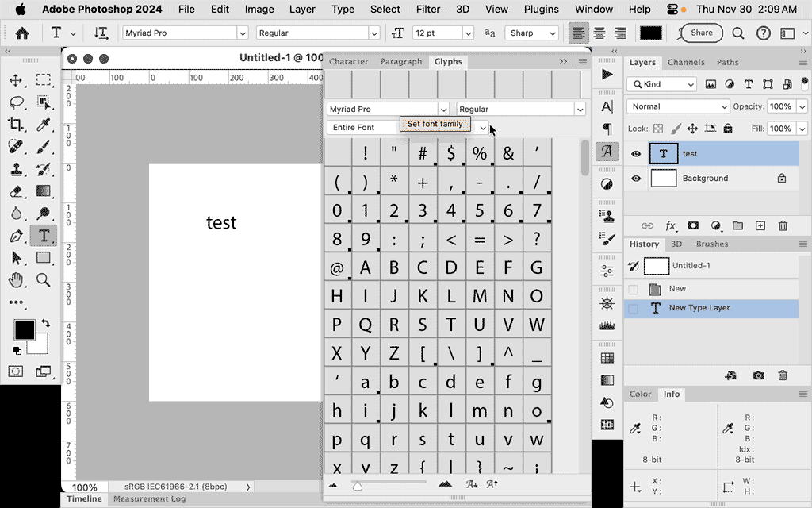This screenshot has width=812, height=508.
Task: Hide the Background layer
Action: point(635,178)
